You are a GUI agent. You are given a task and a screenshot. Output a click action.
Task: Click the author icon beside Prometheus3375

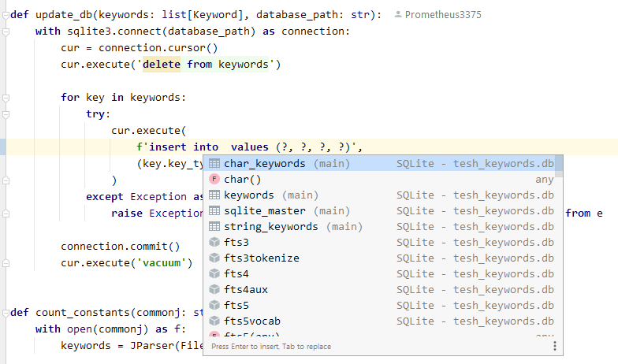pos(398,15)
